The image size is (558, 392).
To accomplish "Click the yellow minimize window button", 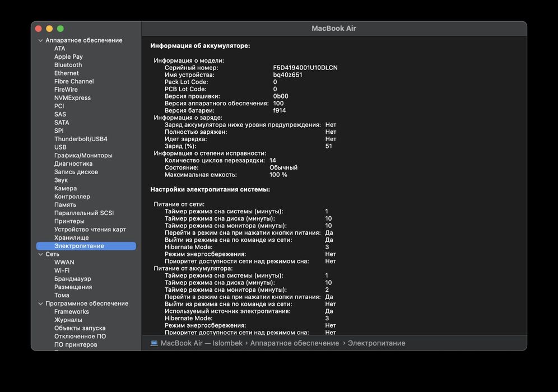I will tap(49, 29).
